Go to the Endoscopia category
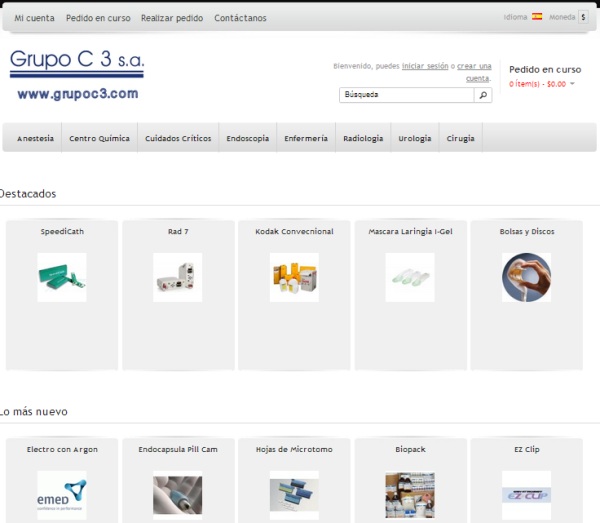 pyautogui.click(x=248, y=138)
